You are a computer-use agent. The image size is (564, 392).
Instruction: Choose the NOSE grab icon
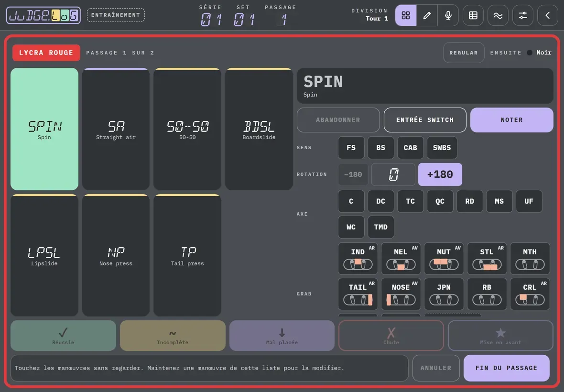[401, 294]
